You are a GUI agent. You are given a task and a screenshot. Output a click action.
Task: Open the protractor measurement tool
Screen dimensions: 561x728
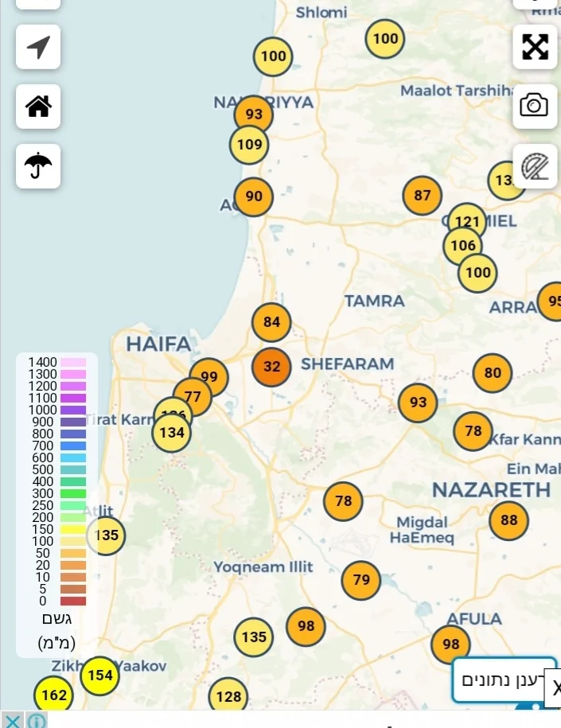(534, 165)
